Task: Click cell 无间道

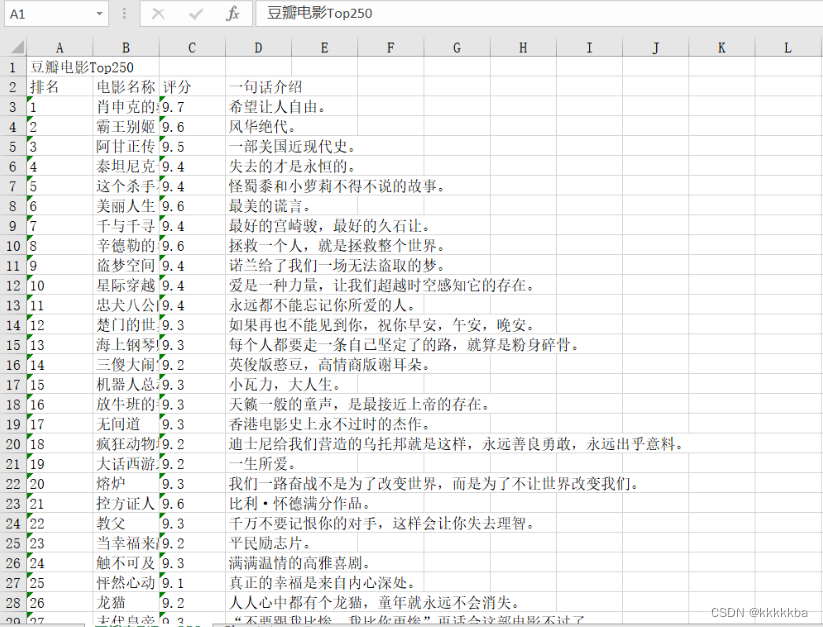Action: [x=126, y=424]
